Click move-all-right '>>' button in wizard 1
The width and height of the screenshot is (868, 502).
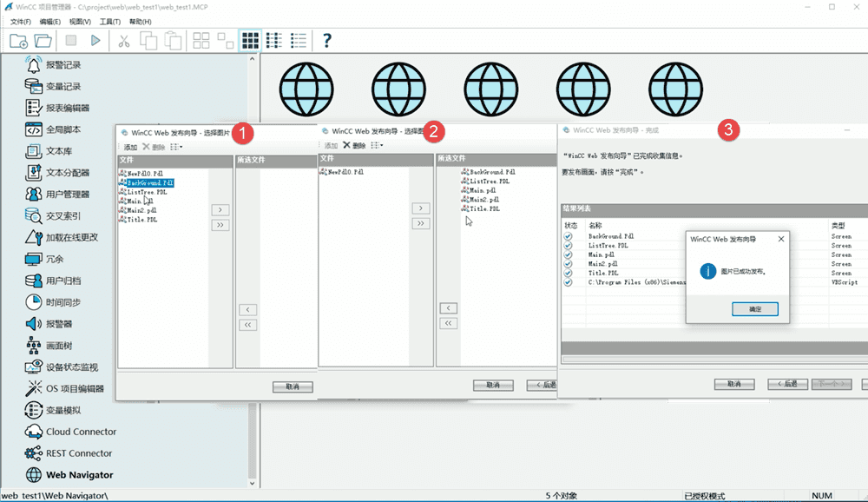coord(220,225)
